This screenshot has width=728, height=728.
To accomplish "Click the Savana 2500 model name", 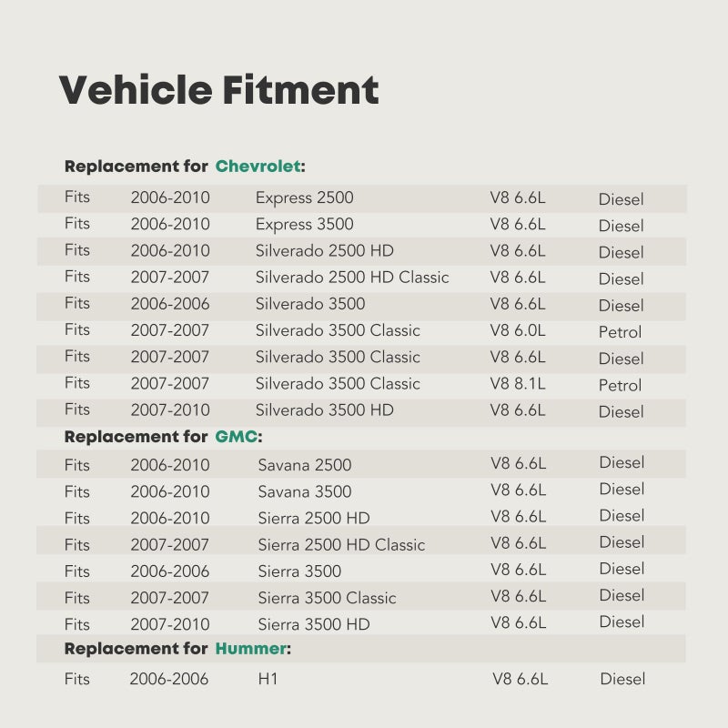I will [x=305, y=465].
